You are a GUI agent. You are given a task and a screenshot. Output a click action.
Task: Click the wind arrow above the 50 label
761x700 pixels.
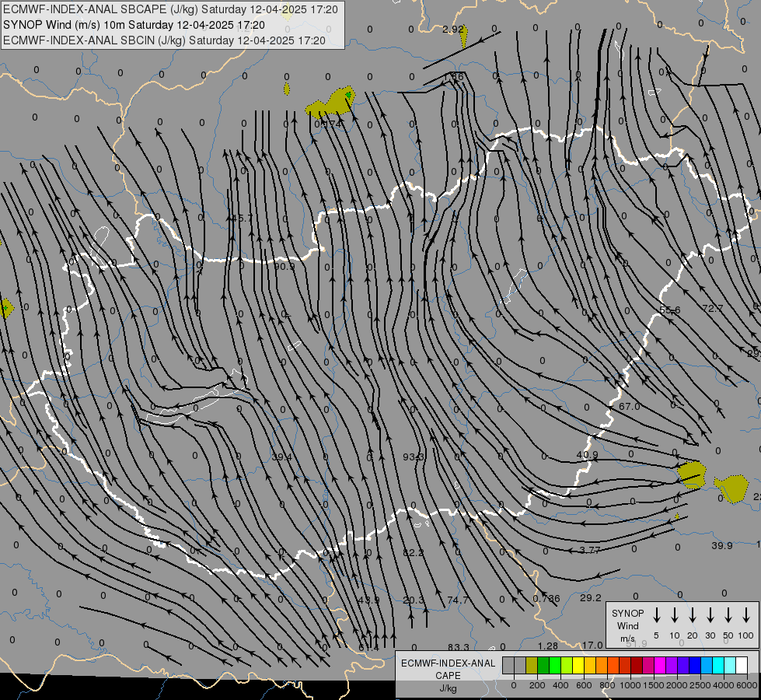click(728, 615)
